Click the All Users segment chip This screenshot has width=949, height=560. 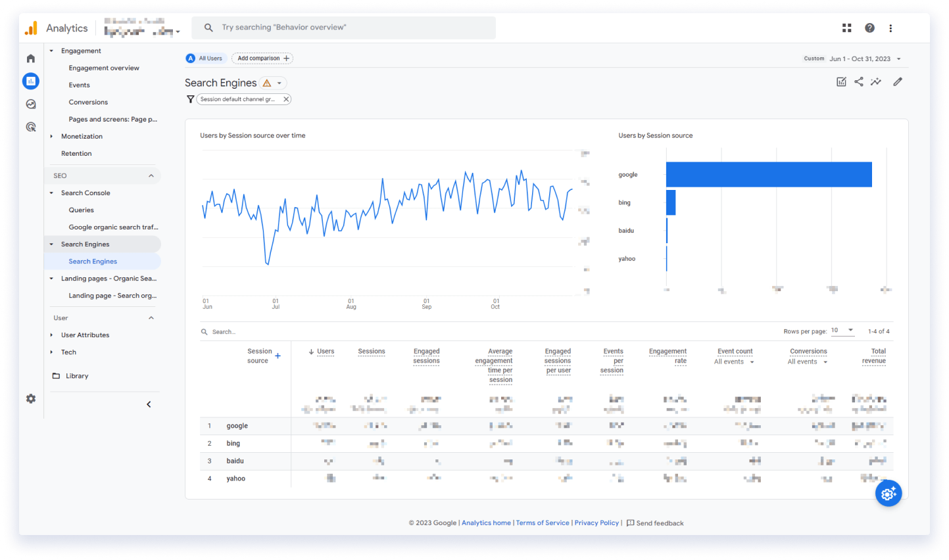click(207, 58)
